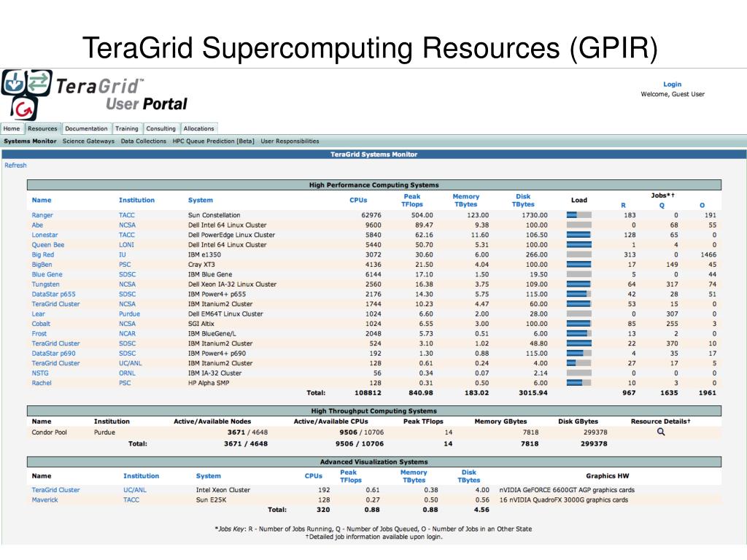Select Systems Monitor submenu item

point(30,141)
